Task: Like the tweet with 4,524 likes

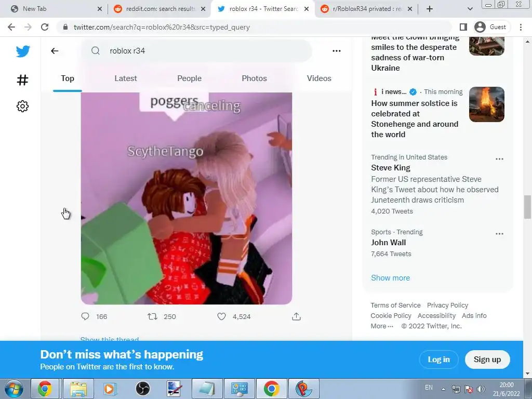Action: pos(221,316)
